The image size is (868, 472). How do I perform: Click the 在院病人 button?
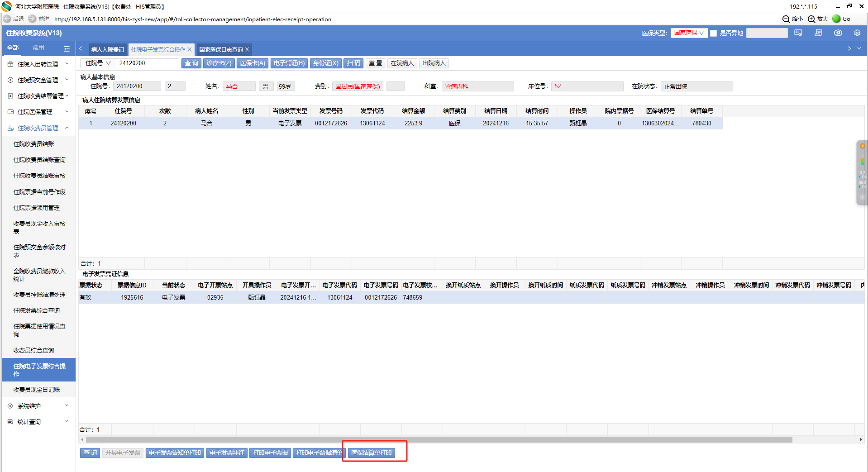click(x=402, y=63)
